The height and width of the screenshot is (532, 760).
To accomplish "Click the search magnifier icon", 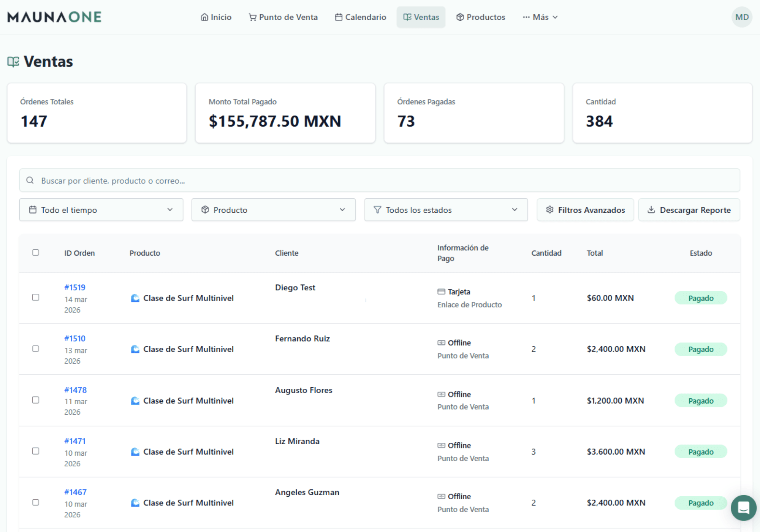I will coord(30,180).
